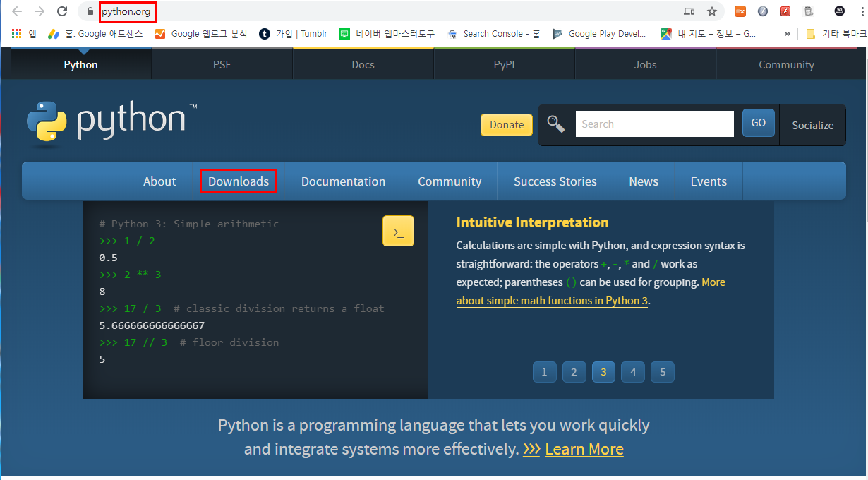
Task: Click the browser back arrow
Action: (x=17, y=11)
